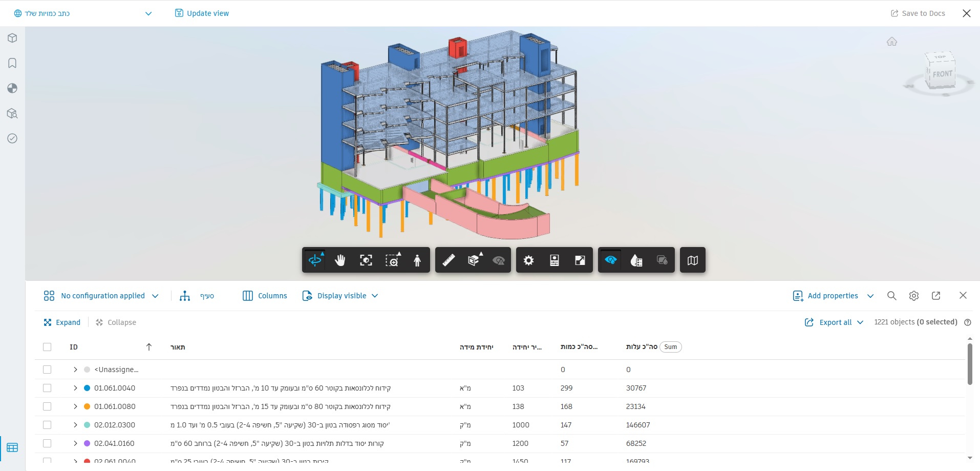
Task: Click the Update view button
Action: click(202, 13)
